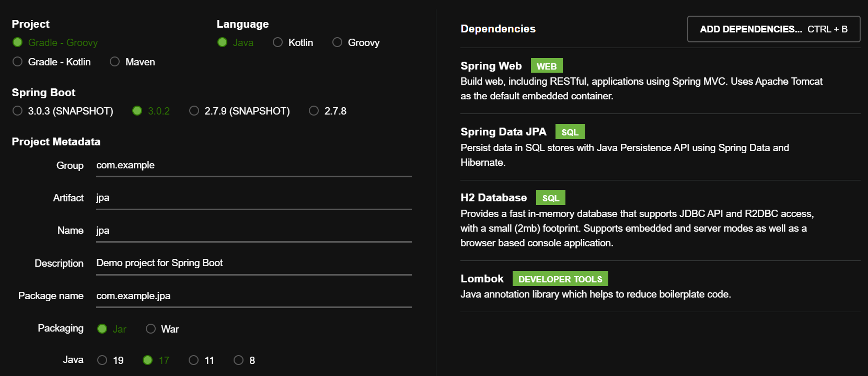Viewport: 868px width, 376px height.
Task: Click the Spring Boot section heading
Action: point(43,93)
